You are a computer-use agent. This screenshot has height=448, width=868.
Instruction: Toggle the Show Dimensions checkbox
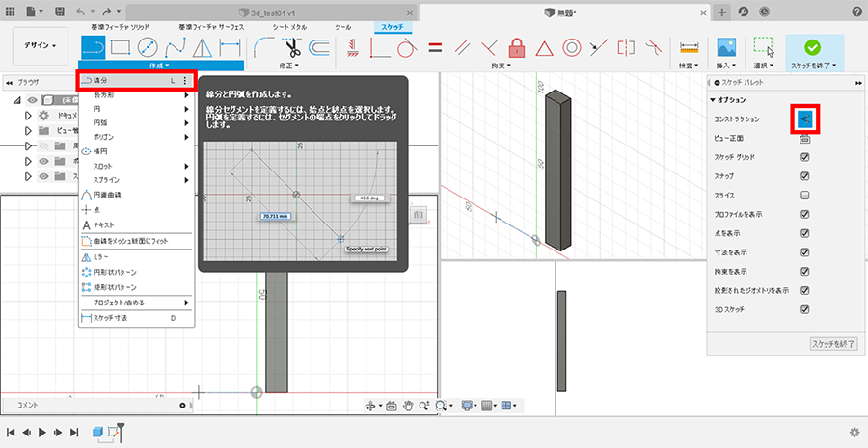(805, 252)
